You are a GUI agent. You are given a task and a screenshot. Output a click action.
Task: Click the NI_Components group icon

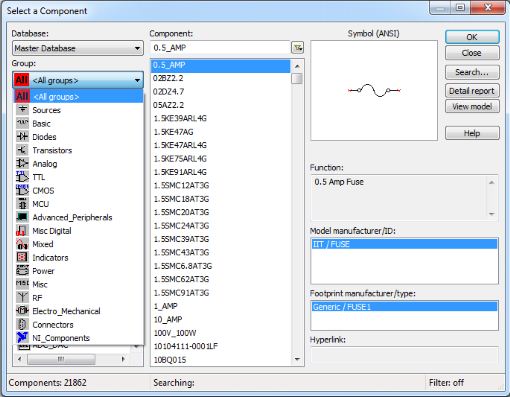(x=22, y=338)
